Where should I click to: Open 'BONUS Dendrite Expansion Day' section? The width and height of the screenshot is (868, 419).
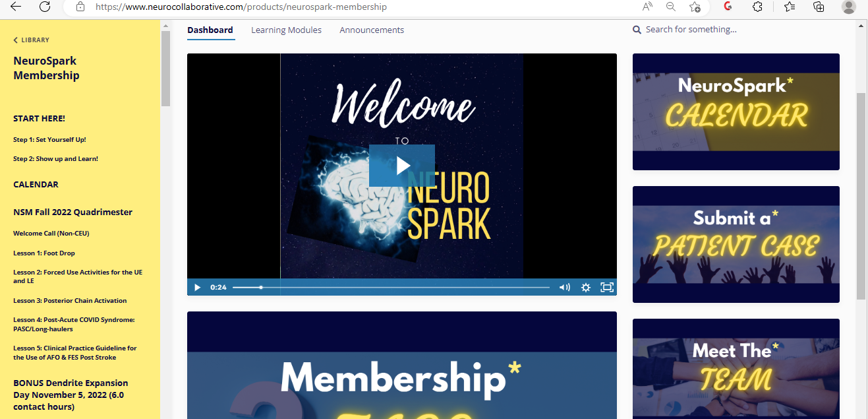click(x=71, y=395)
